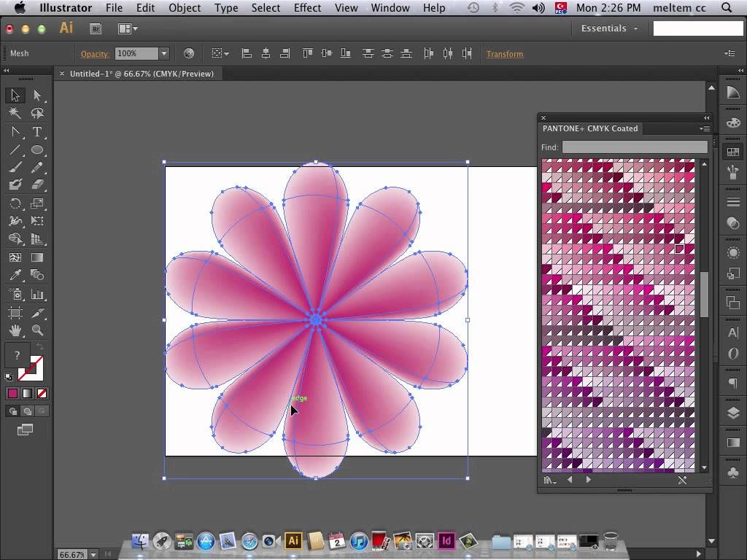Open the Effect menu

click(x=307, y=7)
